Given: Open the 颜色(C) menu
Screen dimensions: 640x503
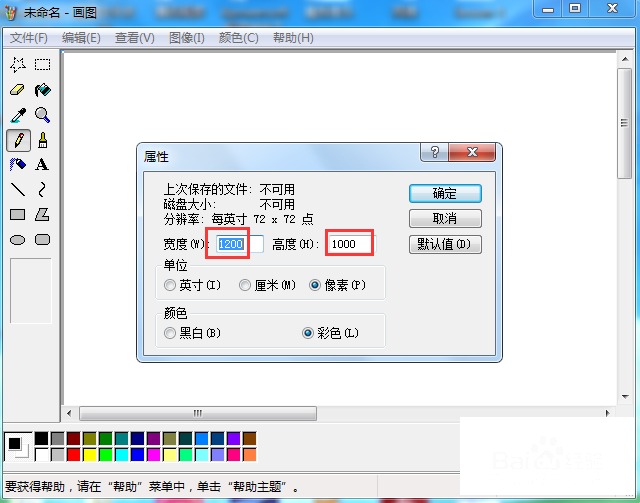Looking at the screenshot, I should coord(238,38).
